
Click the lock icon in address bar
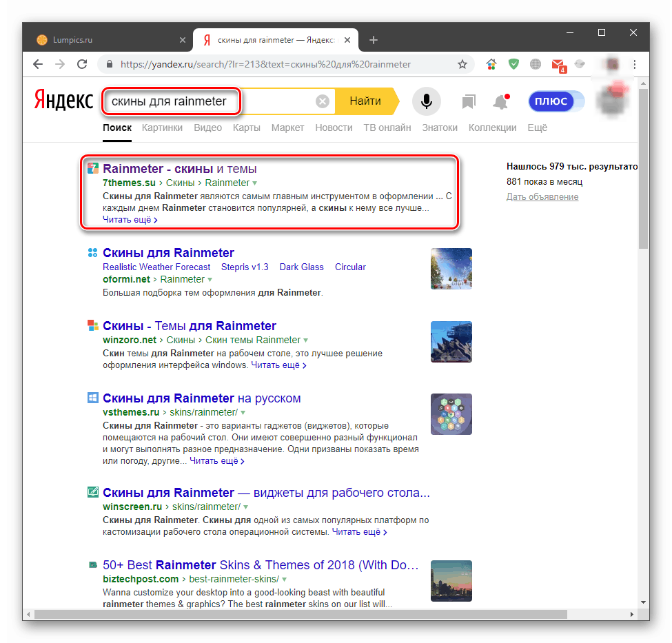110,64
